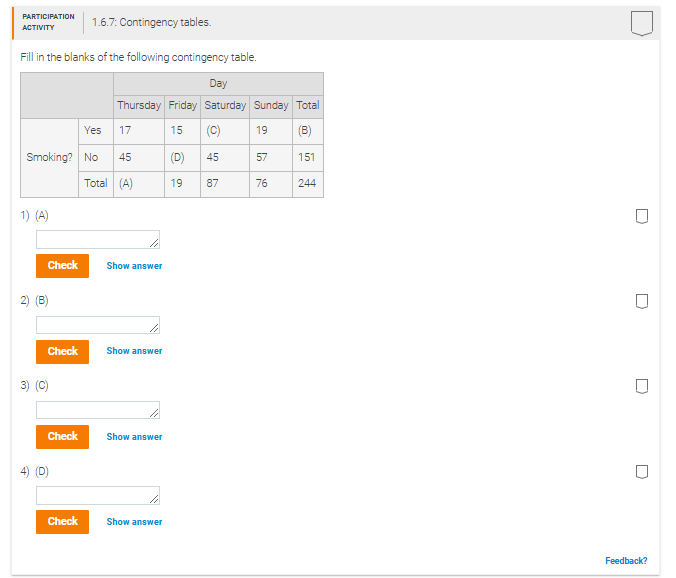Click the (A) cell in the table
The image size is (676, 578).
[139, 184]
